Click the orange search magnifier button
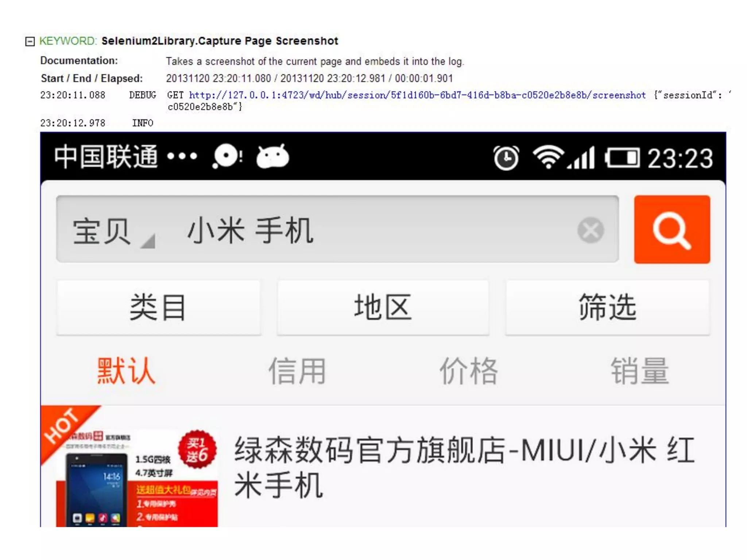 [671, 229]
